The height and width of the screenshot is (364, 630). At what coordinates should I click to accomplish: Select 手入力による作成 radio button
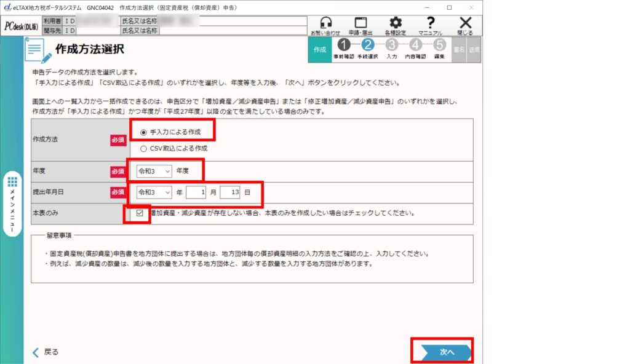[144, 132]
